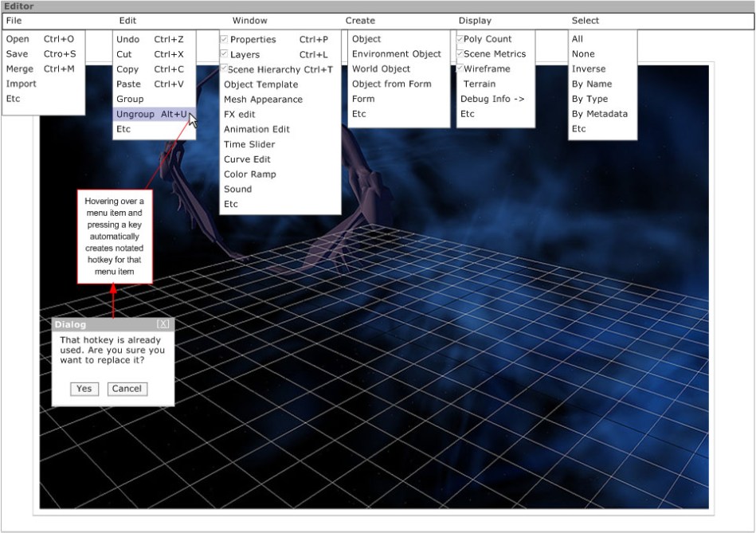Uncheck Scene Hierarchy in Window menu

click(225, 69)
